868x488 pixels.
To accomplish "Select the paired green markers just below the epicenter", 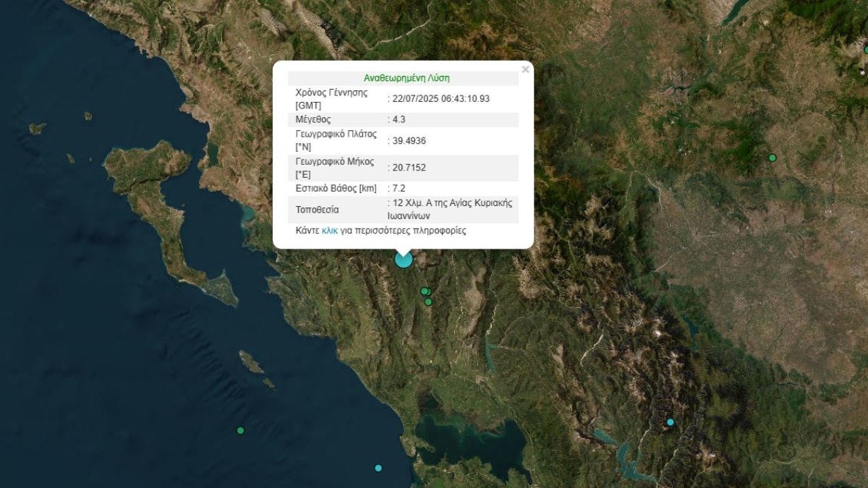I will 425,291.
